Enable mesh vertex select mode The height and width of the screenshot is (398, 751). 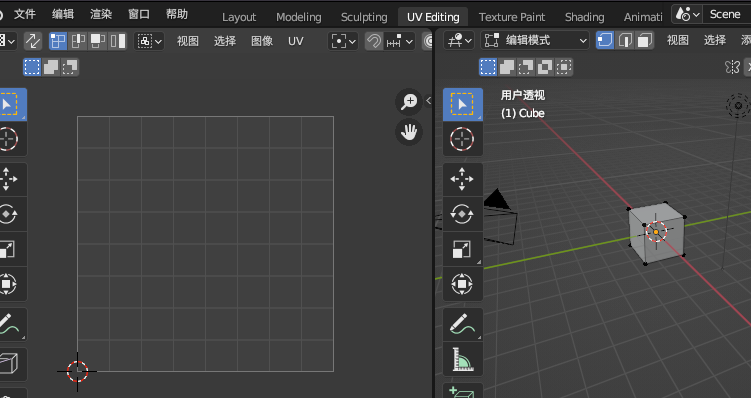605,40
